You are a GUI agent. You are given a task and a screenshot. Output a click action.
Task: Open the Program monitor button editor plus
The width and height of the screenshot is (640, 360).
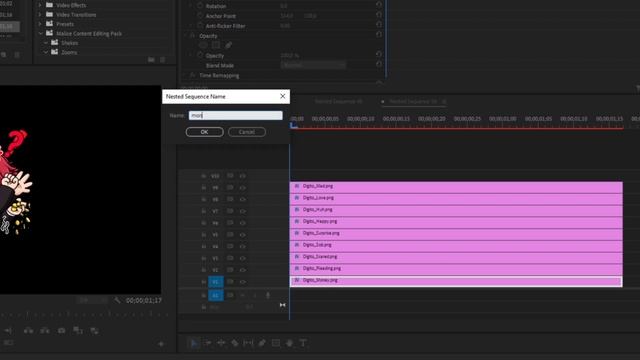[161, 344]
